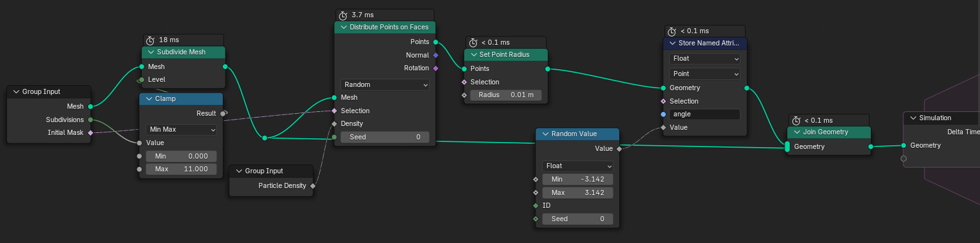980x243 pixels.
Task: Click the Radius 0.01 m field
Action: point(506,95)
